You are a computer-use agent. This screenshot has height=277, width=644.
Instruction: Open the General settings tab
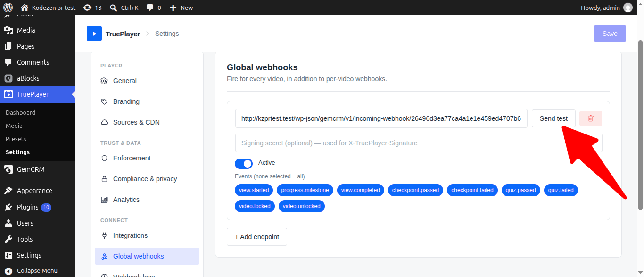pyautogui.click(x=147, y=81)
